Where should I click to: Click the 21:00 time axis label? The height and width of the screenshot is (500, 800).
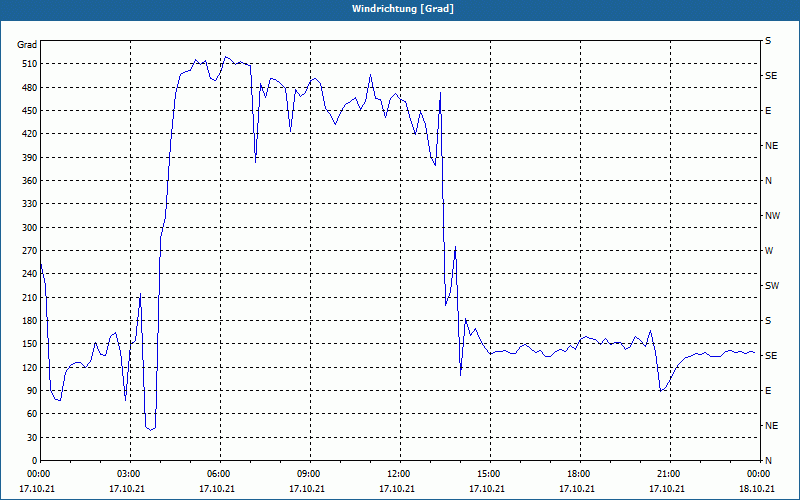point(668,474)
